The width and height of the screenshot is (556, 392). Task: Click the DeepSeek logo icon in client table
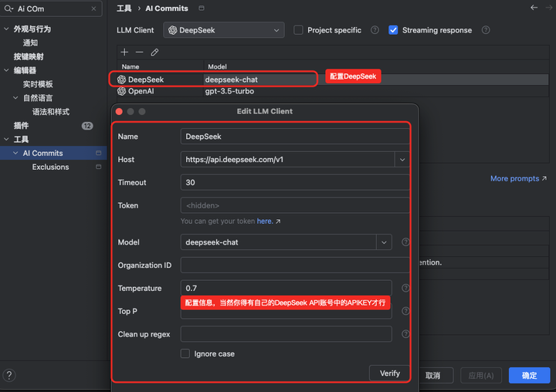tap(122, 79)
